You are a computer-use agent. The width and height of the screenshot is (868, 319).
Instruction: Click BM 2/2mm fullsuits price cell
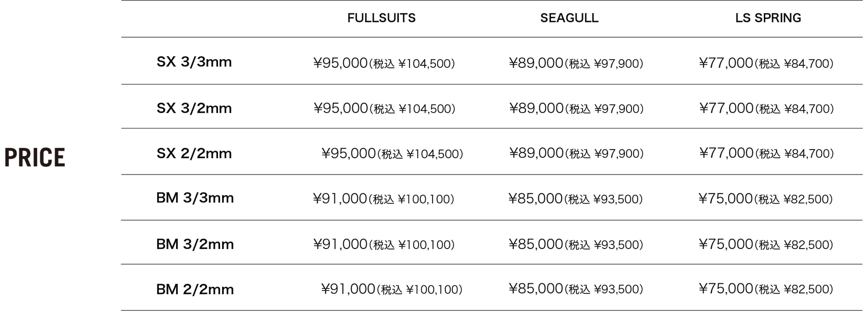coord(392,289)
